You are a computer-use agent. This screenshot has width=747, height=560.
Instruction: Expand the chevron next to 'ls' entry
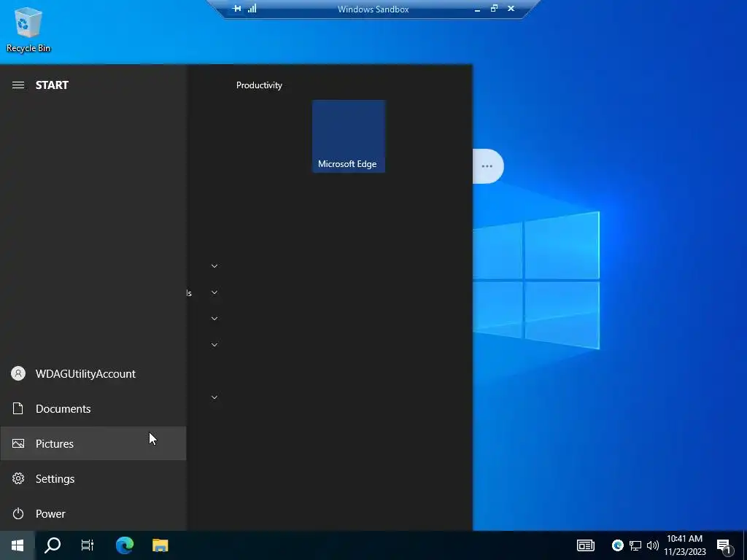214,292
